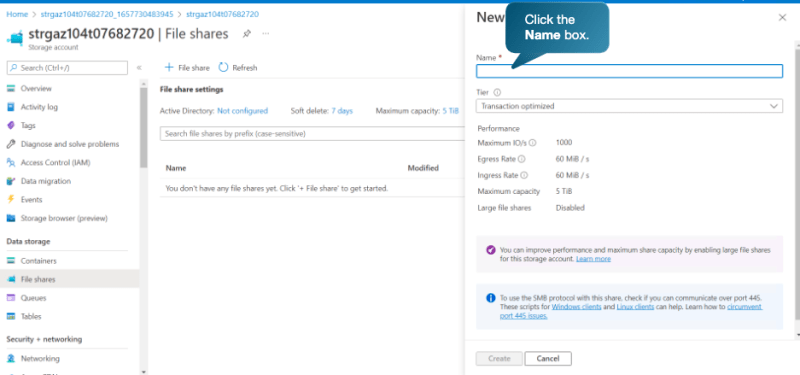Click the plus icon for File share

(x=169, y=67)
